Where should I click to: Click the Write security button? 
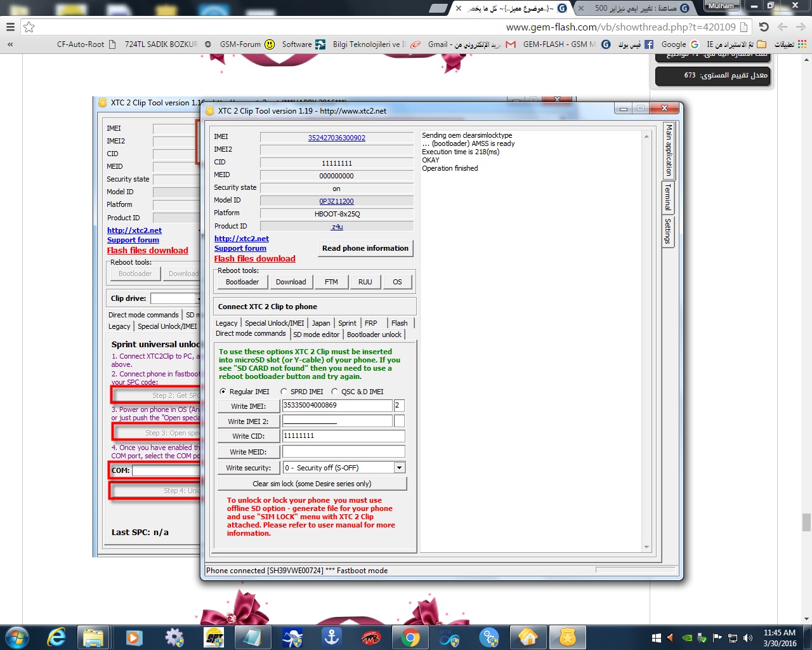point(248,468)
